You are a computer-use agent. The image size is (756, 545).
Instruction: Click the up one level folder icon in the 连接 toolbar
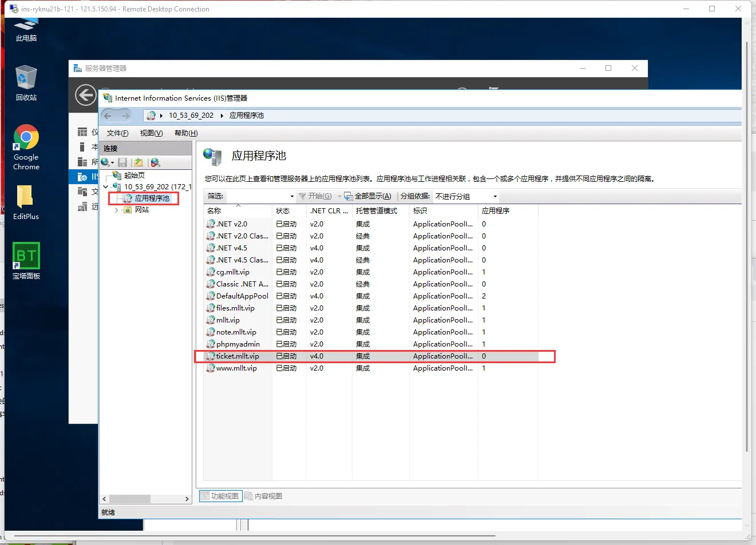pyautogui.click(x=138, y=162)
